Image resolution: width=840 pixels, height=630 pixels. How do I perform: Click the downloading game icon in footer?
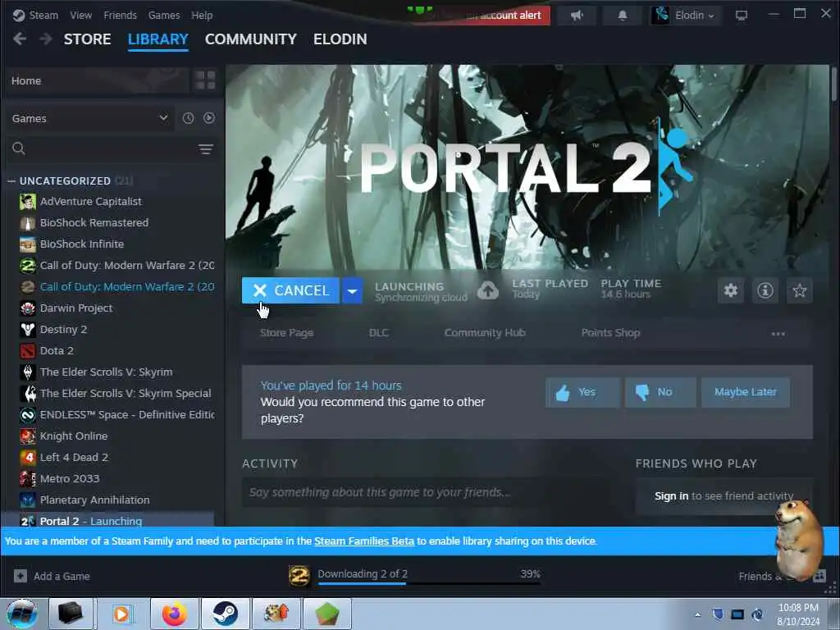pos(299,576)
